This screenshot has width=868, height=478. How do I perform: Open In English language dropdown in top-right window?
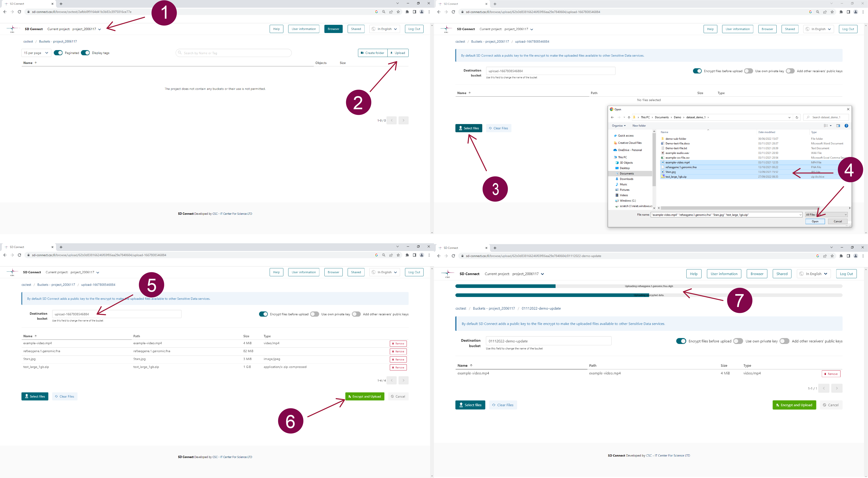click(818, 29)
